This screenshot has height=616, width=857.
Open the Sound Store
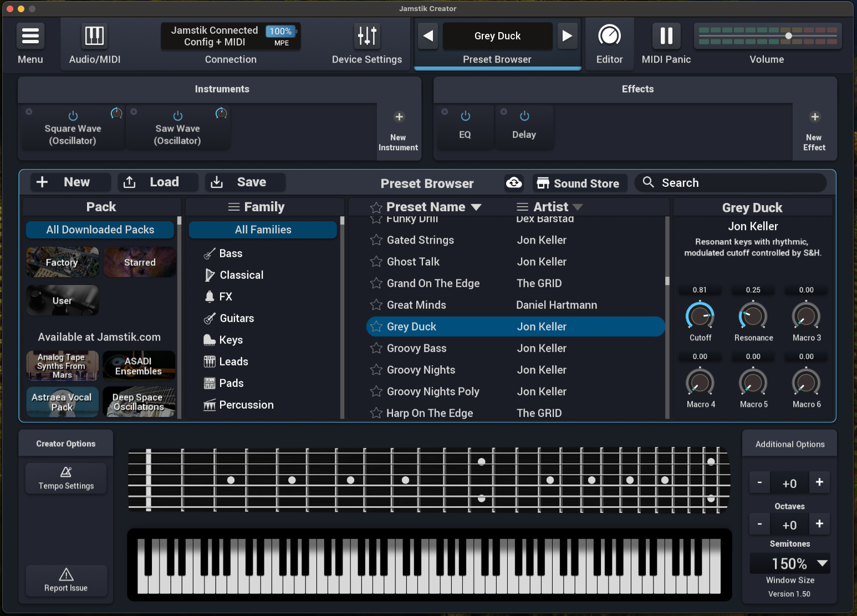click(579, 184)
